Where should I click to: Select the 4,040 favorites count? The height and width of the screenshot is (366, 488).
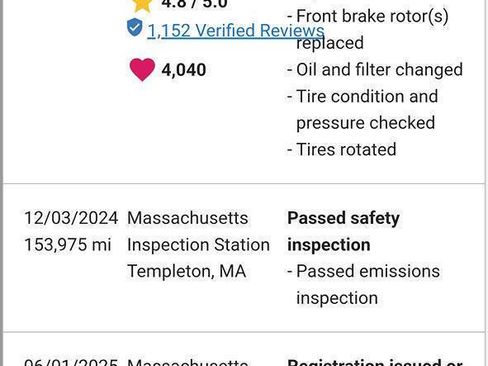pyautogui.click(x=184, y=70)
